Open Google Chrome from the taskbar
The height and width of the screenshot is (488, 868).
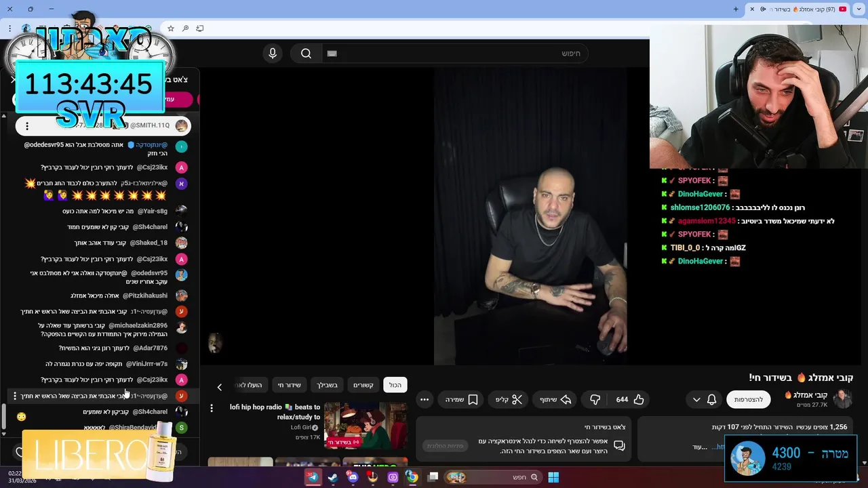tap(412, 477)
